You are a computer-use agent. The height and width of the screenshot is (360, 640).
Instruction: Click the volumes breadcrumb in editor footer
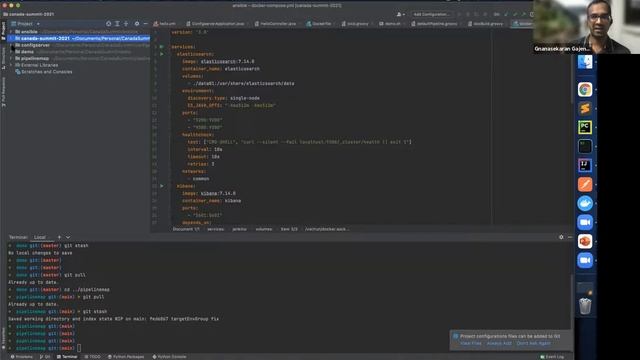(264, 229)
